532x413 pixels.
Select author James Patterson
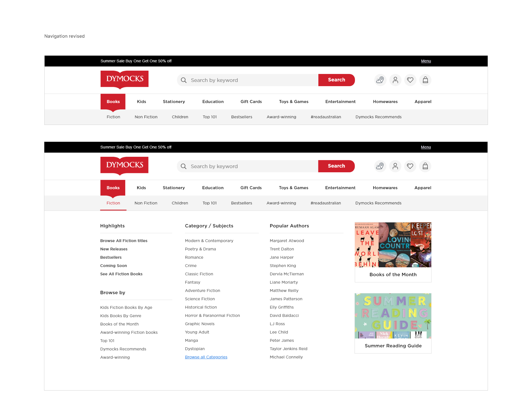click(286, 299)
